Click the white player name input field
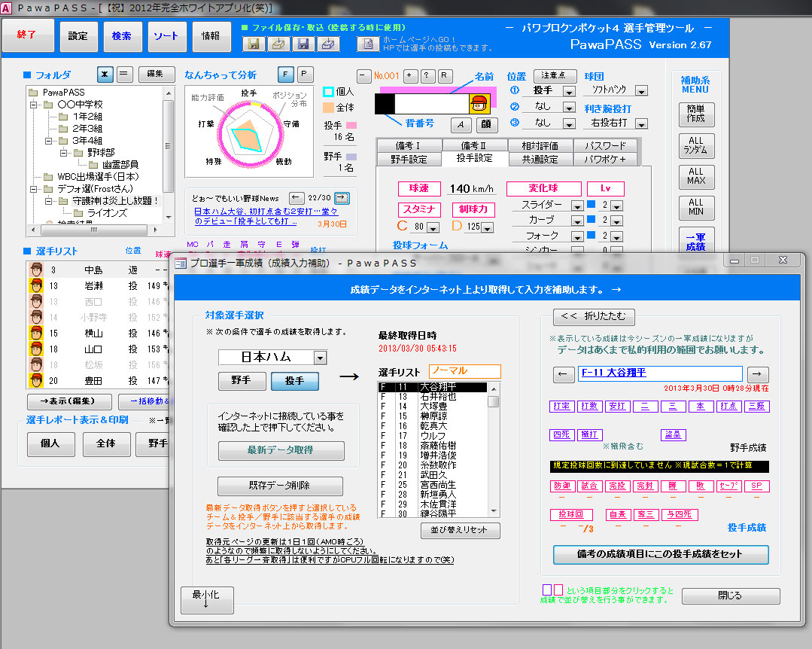The image size is (812, 649). [x=431, y=104]
